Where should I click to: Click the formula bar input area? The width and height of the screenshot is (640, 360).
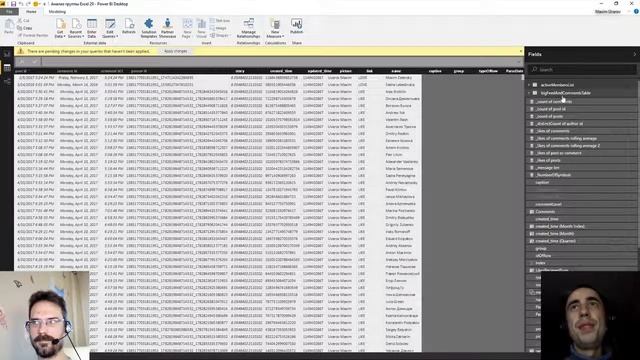278,62
